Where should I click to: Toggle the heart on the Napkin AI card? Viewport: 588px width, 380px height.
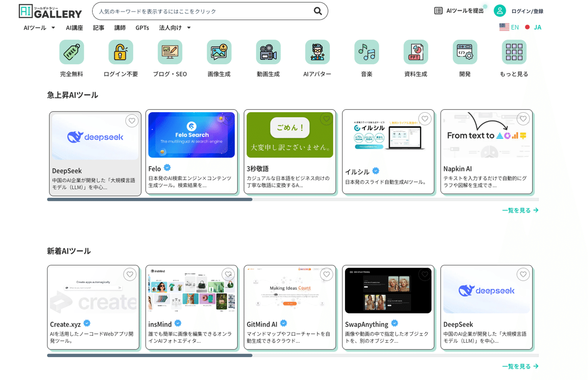coord(523,119)
